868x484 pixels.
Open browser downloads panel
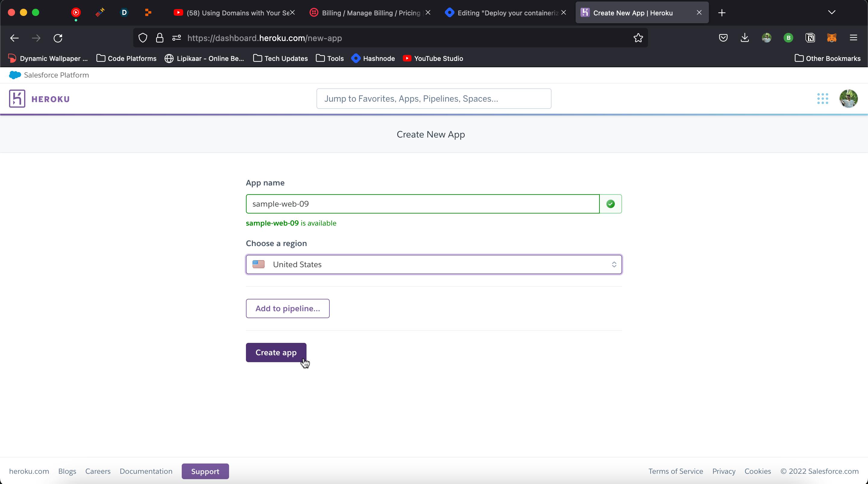point(745,38)
